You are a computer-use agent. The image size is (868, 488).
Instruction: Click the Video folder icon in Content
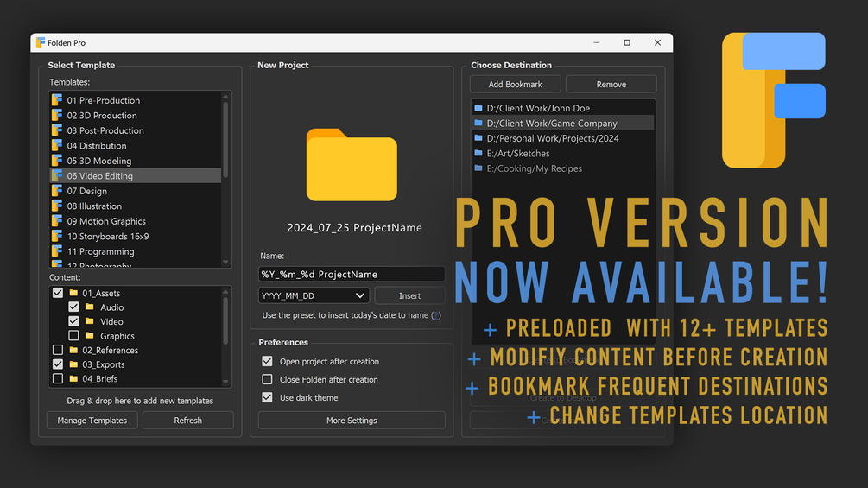[90, 321]
